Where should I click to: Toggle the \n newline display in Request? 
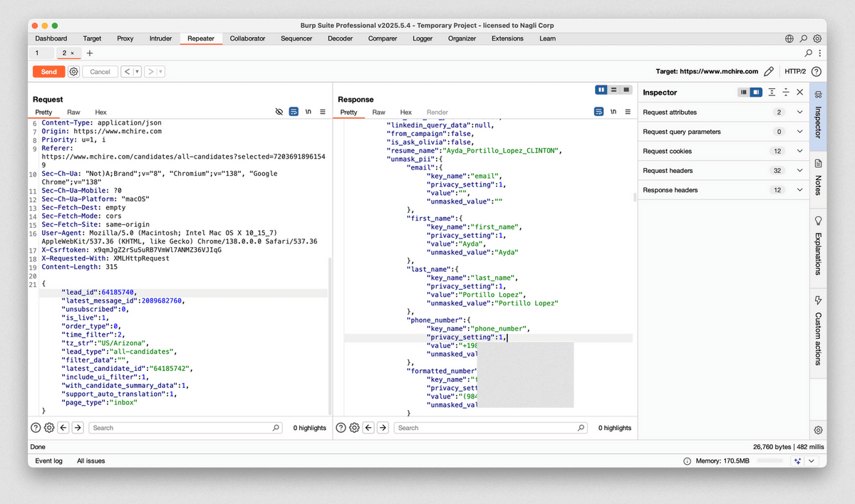(308, 112)
